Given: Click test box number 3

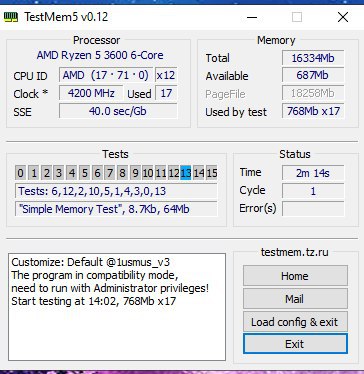Looking at the screenshot, I should point(59,173).
